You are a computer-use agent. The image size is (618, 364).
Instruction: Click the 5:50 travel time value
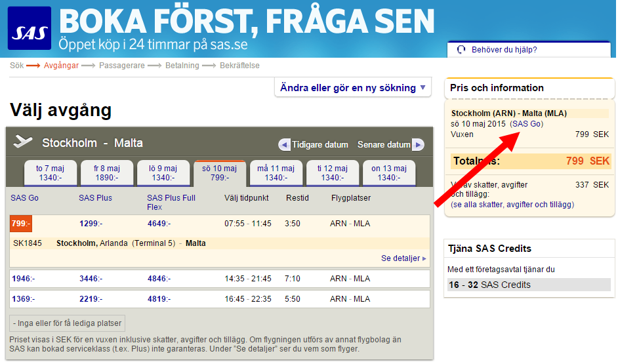pyautogui.click(x=293, y=298)
